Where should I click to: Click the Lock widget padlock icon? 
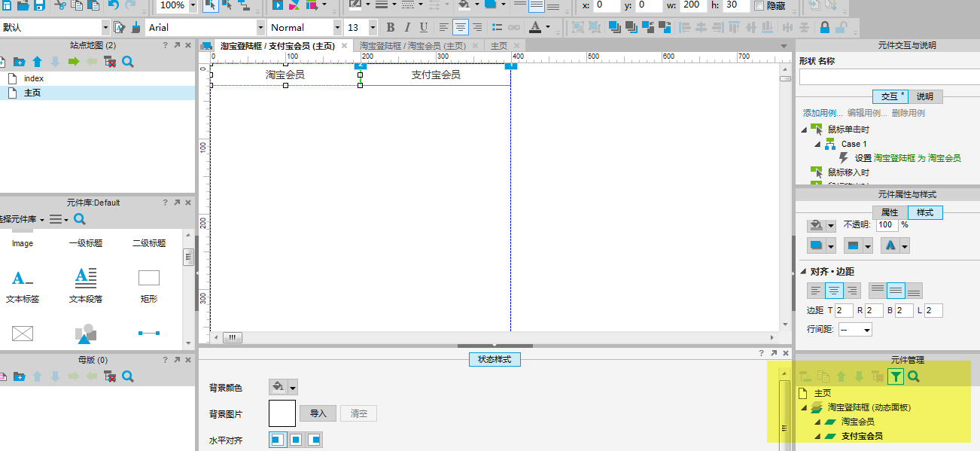[825, 27]
